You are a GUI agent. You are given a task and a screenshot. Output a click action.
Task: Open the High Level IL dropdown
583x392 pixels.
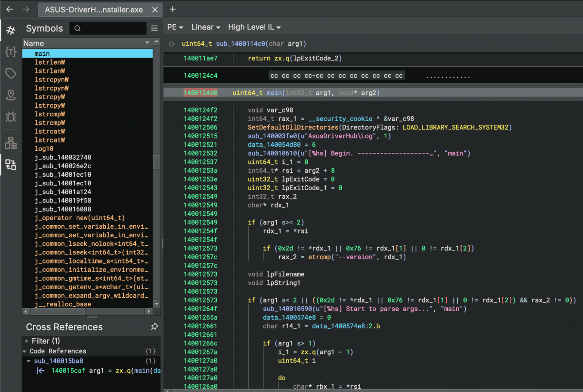coord(254,27)
